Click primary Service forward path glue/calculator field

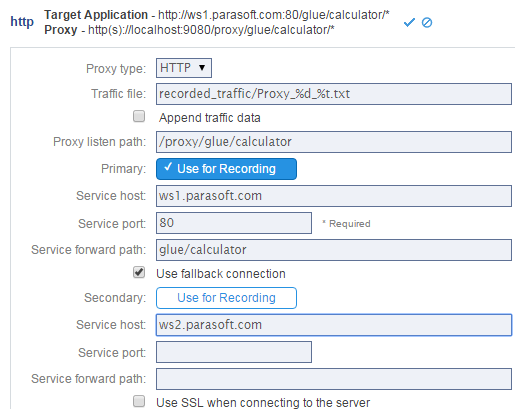pos(334,250)
